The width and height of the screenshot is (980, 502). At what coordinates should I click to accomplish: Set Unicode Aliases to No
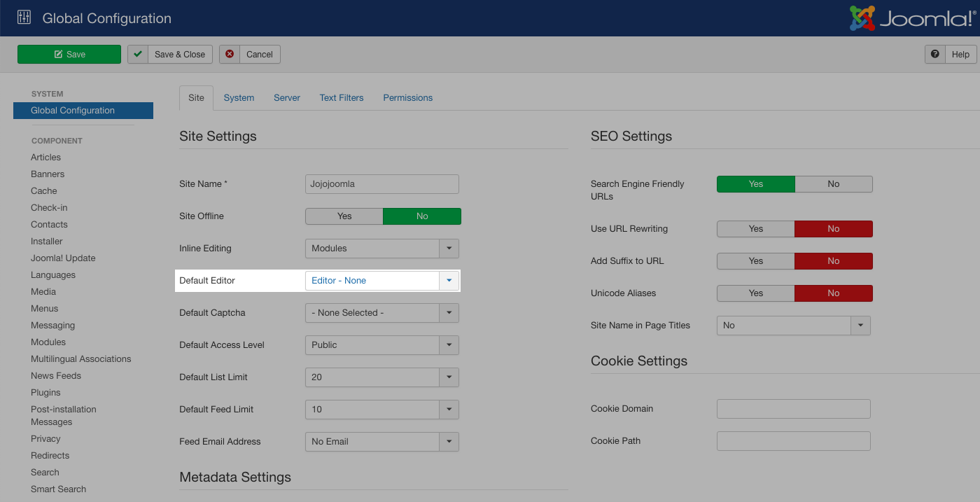pos(834,293)
